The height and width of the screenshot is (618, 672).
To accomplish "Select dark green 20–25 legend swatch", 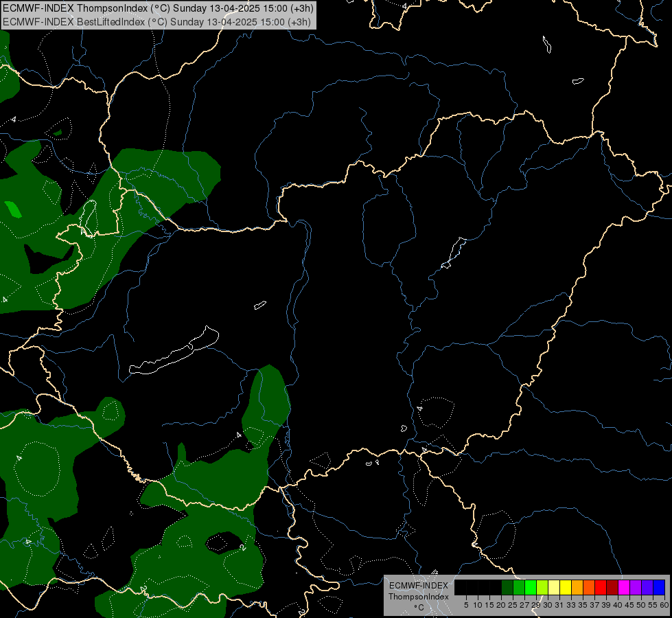I will coord(507,587).
